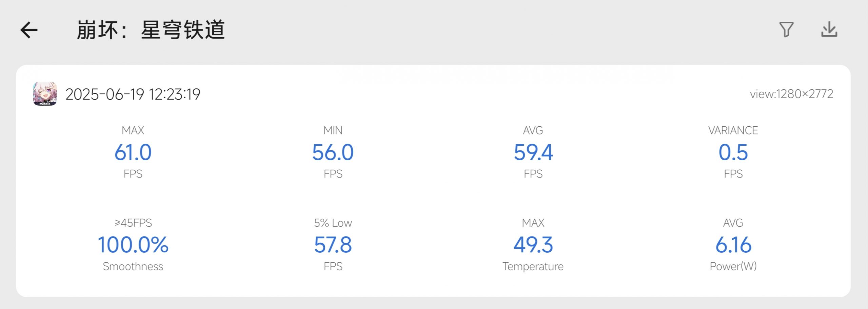Click the 5% Low 57.8 FPS stat
The width and height of the screenshot is (868, 309).
point(333,245)
